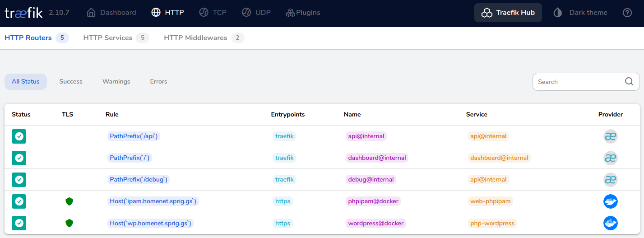Click TLS shield icon for wp.homenet.sprig.gs
644x238 pixels.
[x=69, y=223]
